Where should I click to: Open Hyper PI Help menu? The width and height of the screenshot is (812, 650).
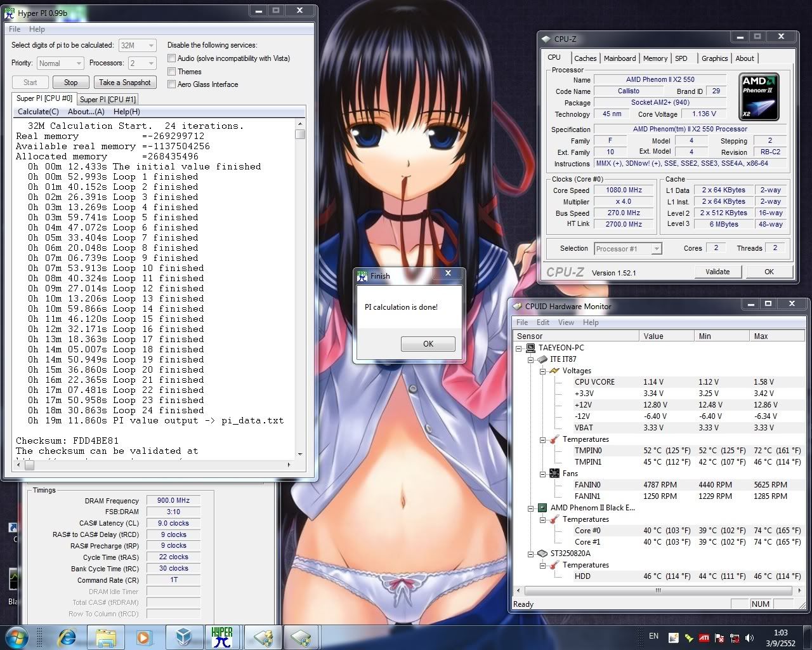[x=37, y=29]
